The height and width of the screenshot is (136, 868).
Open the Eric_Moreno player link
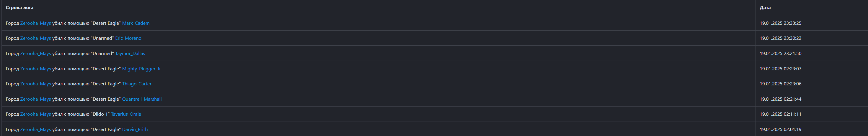coord(128,38)
